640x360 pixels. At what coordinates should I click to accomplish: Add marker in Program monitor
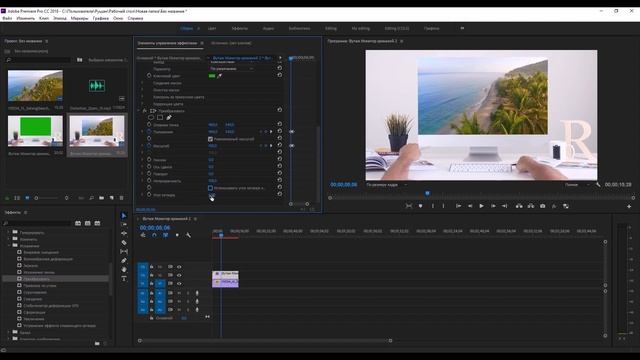click(x=420, y=206)
